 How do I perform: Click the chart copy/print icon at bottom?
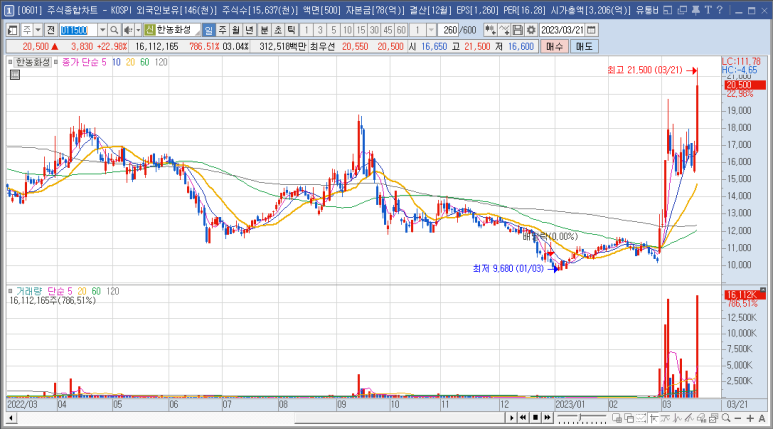point(713,418)
